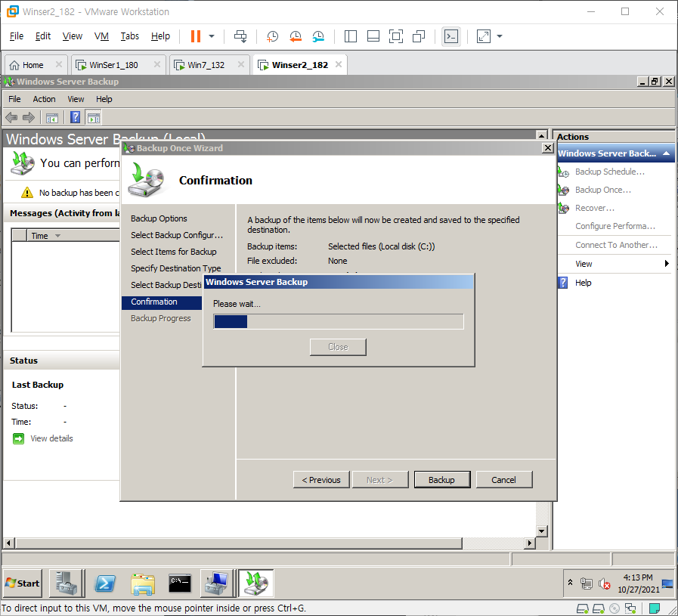Click View details link in Status

pyautogui.click(x=51, y=438)
